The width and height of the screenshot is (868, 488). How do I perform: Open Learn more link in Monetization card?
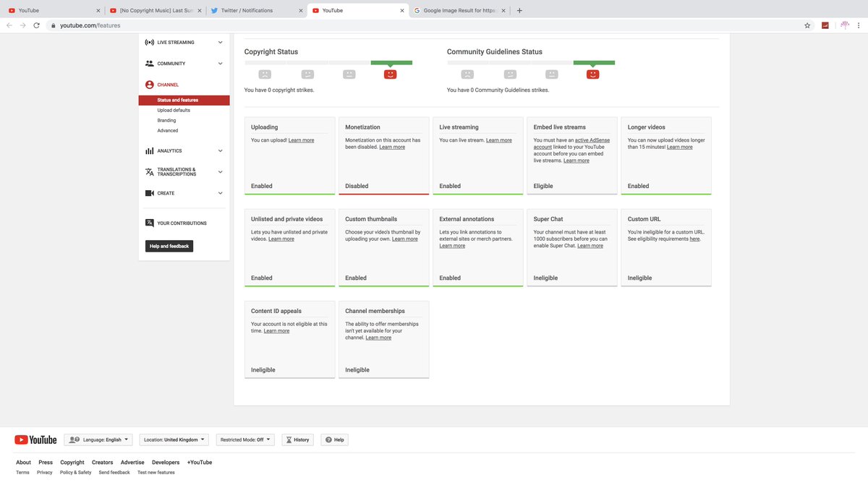tap(392, 147)
